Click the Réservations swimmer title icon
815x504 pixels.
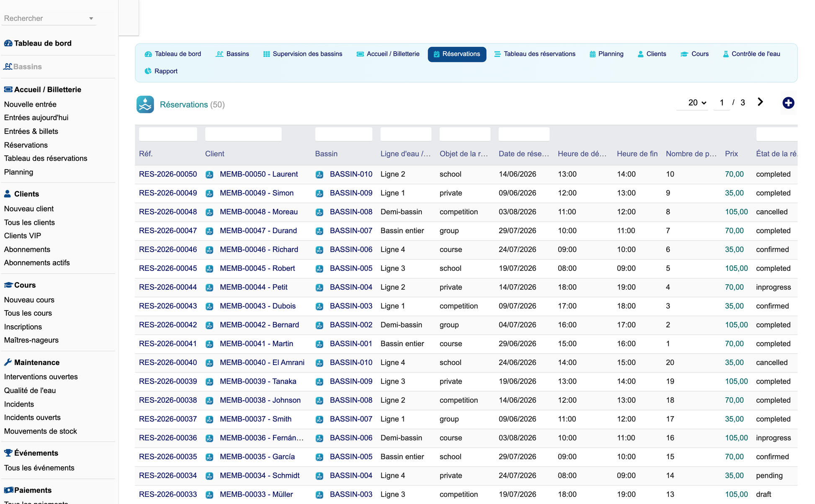click(x=145, y=104)
